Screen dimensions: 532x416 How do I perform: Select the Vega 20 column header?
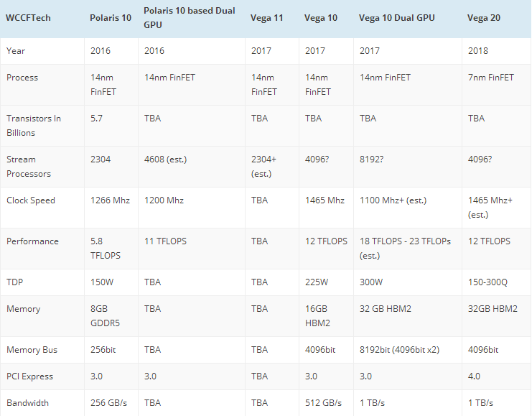click(485, 17)
